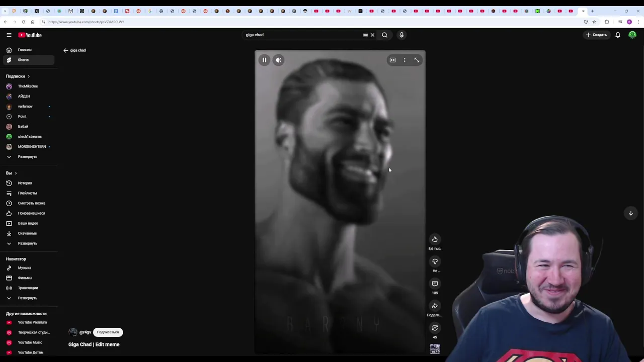Reload the page in the browser
The height and width of the screenshot is (362, 644).
click(24, 22)
